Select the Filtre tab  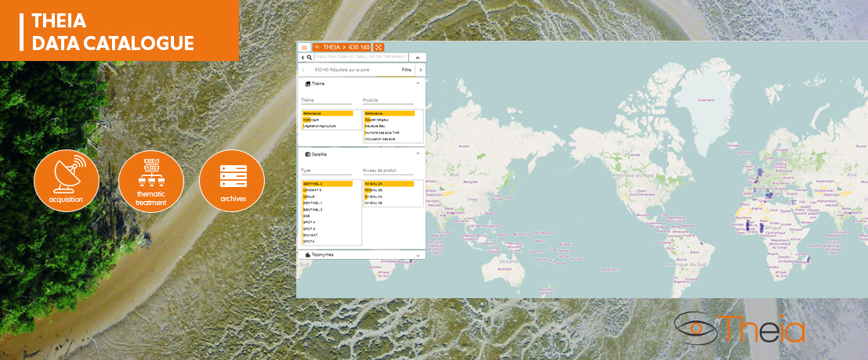point(407,70)
